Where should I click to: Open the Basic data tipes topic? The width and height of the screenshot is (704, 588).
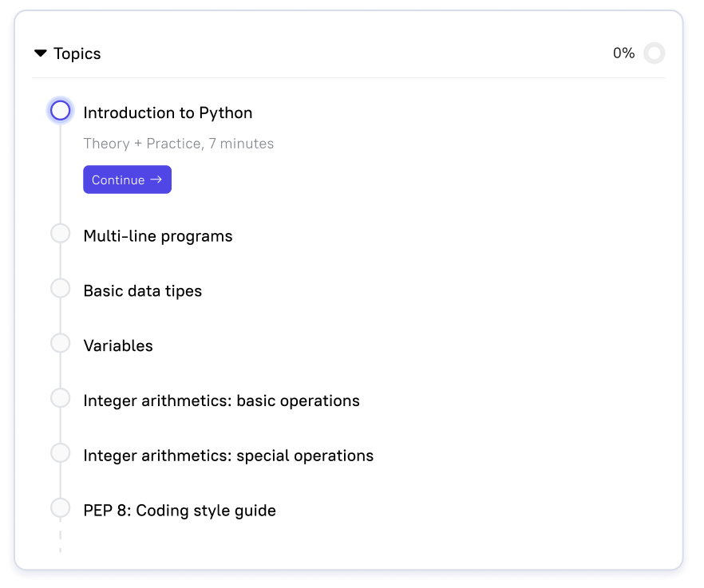tap(142, 291)
